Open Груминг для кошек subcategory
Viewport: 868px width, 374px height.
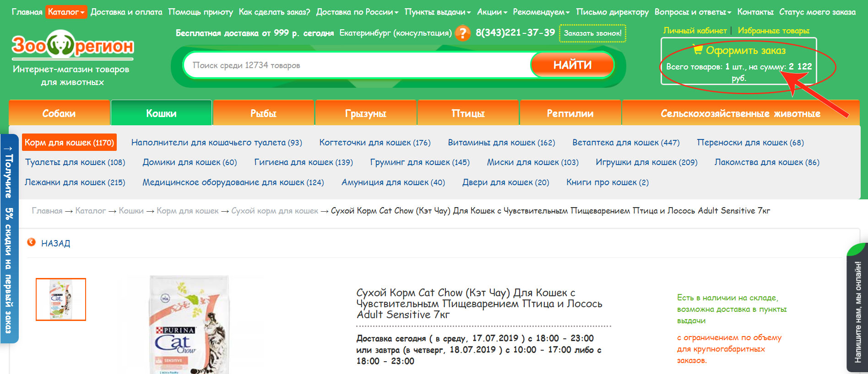click(x=420, y=162)
